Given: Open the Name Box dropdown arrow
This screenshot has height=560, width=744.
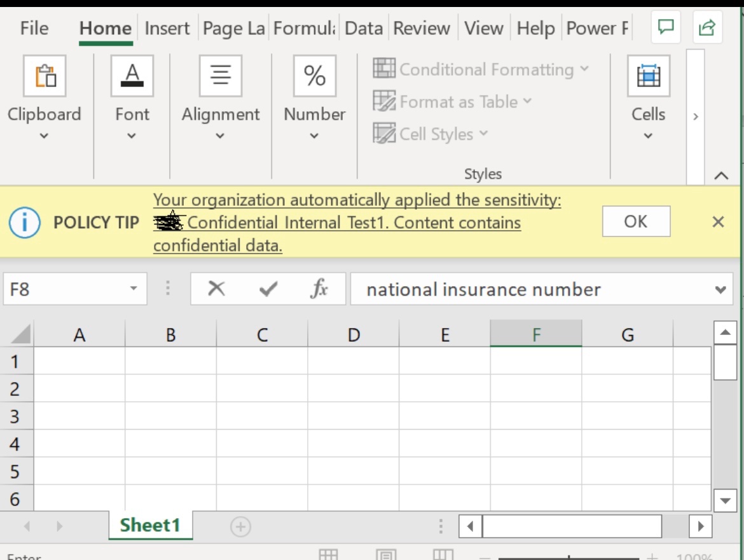Looking at the screenshot, I should click(134, 289).
